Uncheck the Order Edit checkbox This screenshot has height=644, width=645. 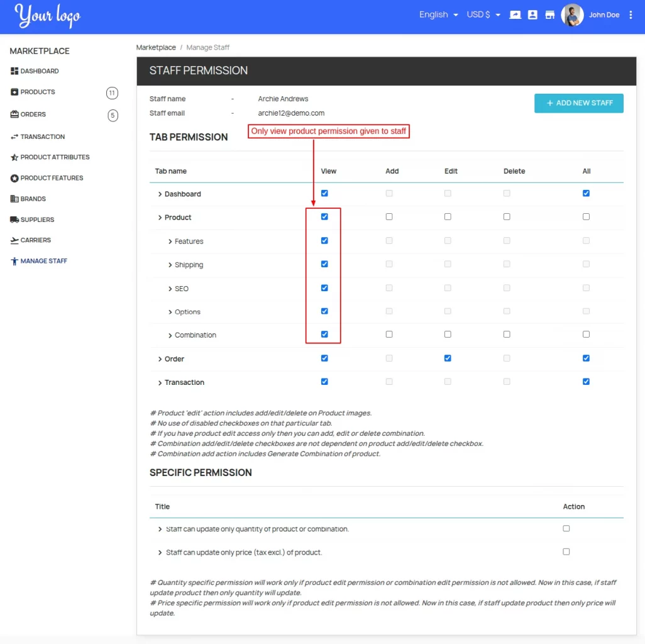tap(448, 358)
